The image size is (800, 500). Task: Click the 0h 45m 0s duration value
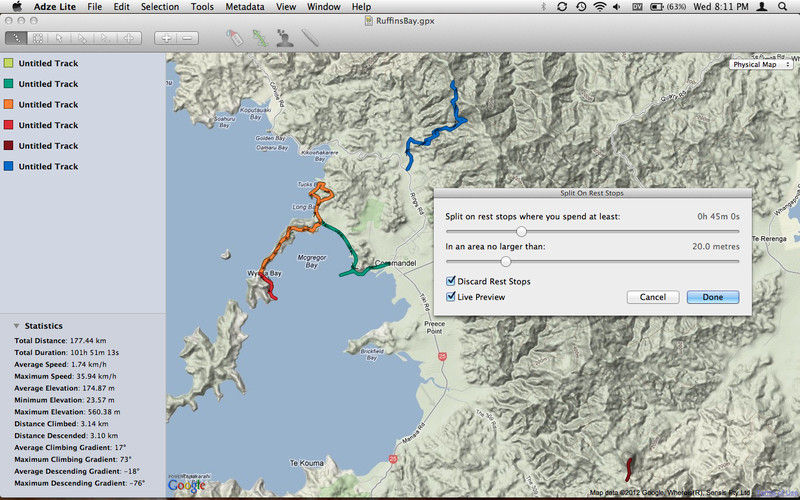pos(718,216)
